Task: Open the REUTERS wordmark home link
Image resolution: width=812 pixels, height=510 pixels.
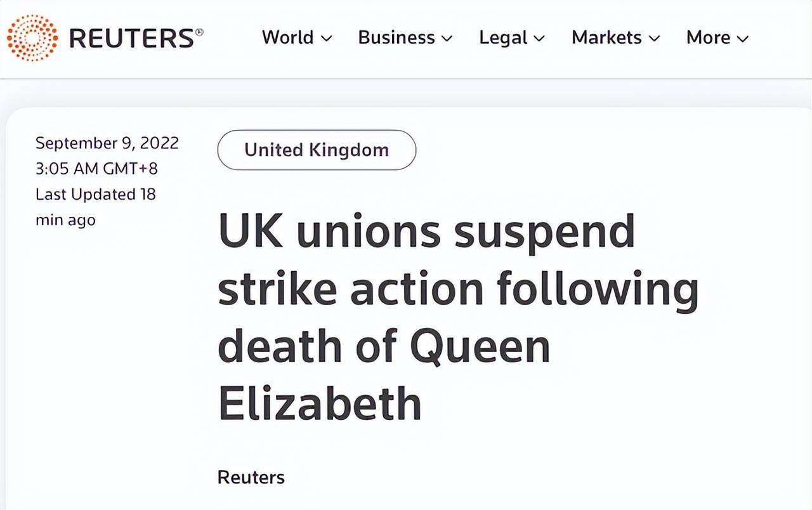Action: coord(131,38)
